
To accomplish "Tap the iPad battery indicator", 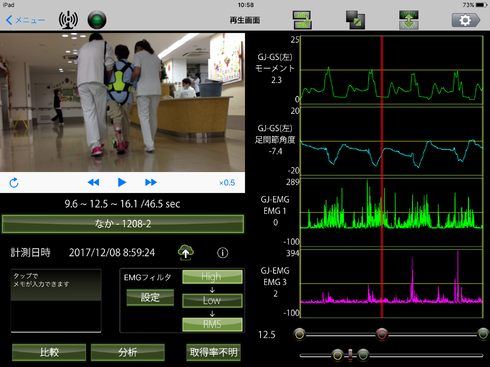I will pyautogui.click(x=482, y=5).
